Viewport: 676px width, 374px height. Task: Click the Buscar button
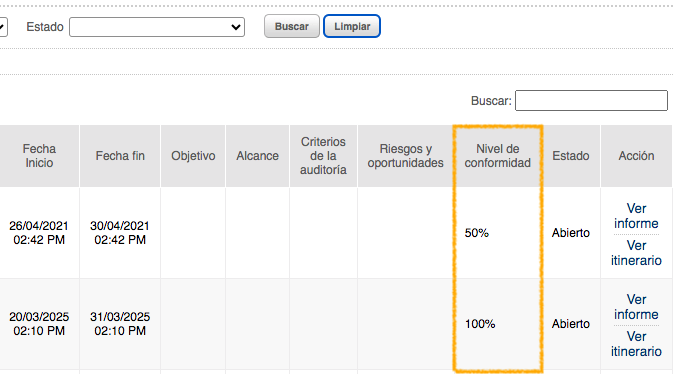click(292, 26)
